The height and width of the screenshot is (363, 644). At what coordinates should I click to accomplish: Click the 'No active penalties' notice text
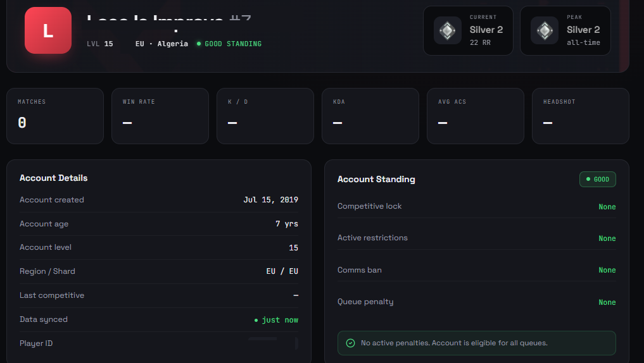pos(454,343)
